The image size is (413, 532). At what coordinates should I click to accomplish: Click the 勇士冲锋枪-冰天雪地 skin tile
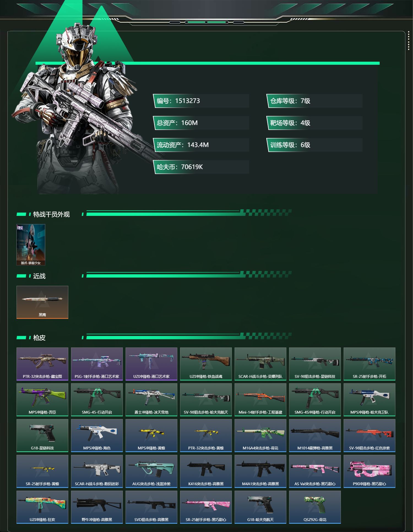tap(151, 400)
